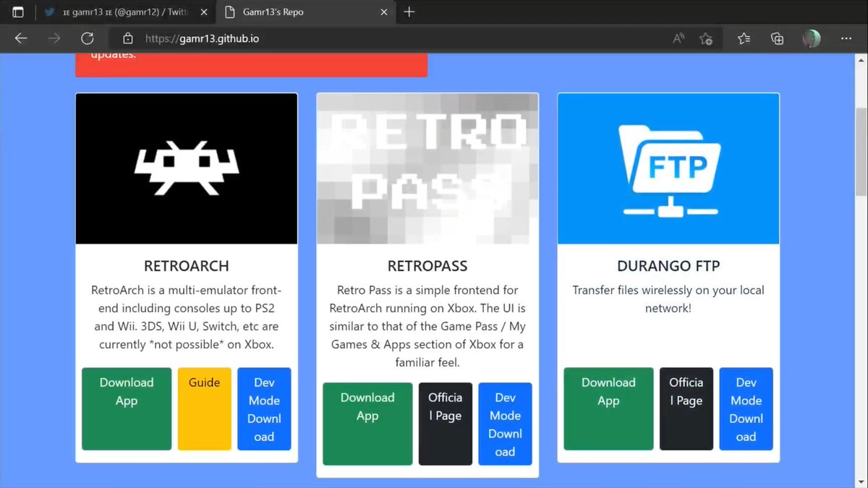The width and height of the screenshot is (868, 488).
Task: Click RetroPass Dev Mode Download
Action: click(505, 424)
